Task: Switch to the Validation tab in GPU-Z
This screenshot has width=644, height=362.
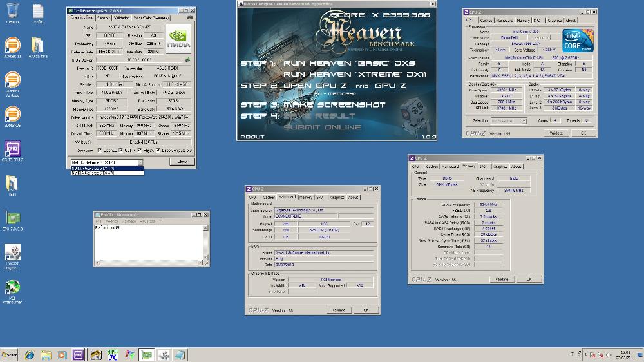Action: click(122, 17)
